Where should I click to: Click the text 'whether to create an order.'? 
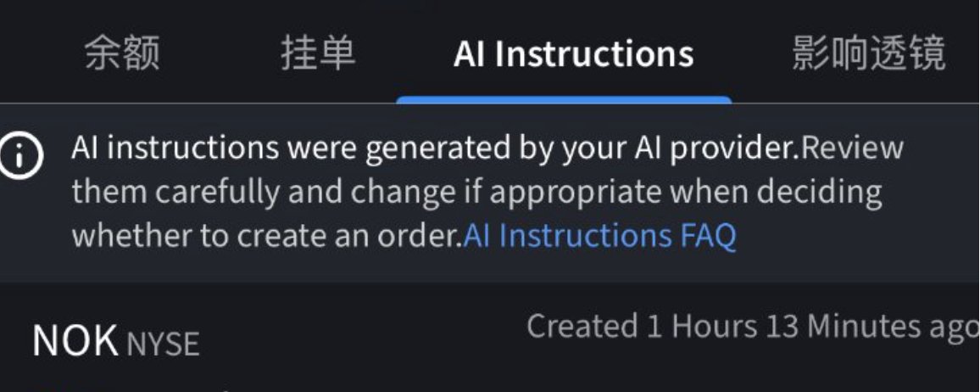click(x=267, y=236)
